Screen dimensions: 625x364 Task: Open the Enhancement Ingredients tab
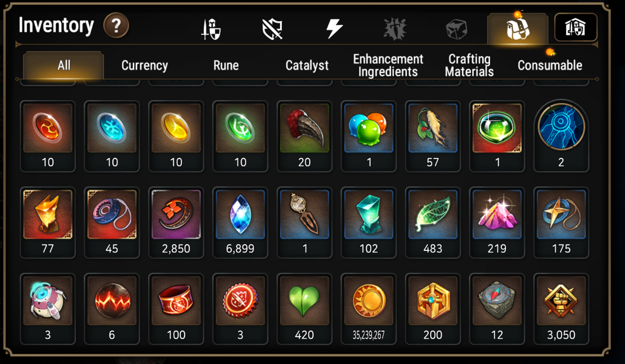(x=388, y=65)
